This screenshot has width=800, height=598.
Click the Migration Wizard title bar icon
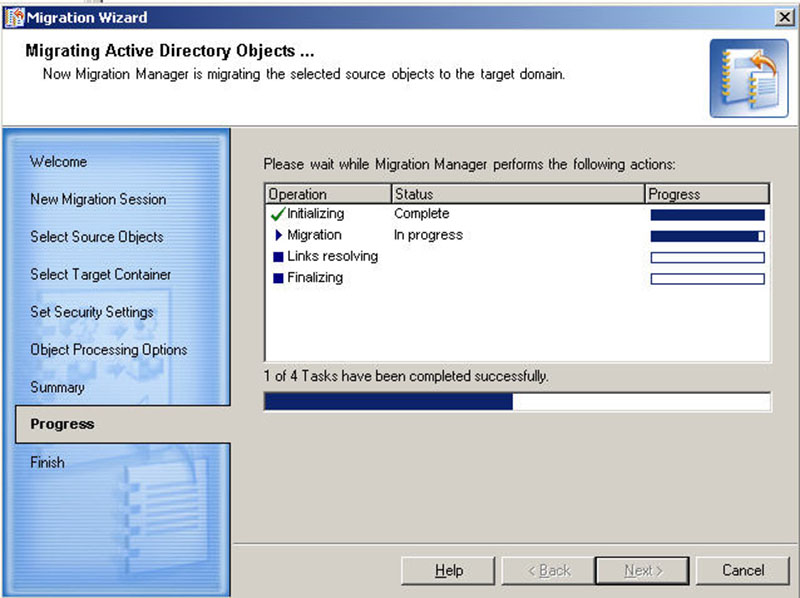click(x=14, y=17)
